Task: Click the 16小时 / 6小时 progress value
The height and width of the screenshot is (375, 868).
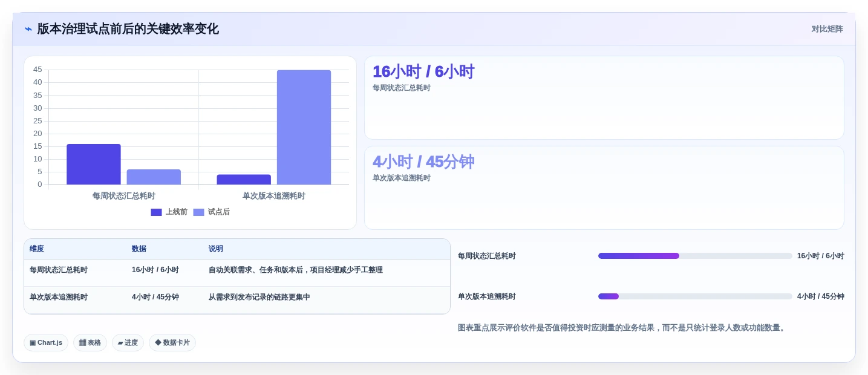Action: coord(821,256)
